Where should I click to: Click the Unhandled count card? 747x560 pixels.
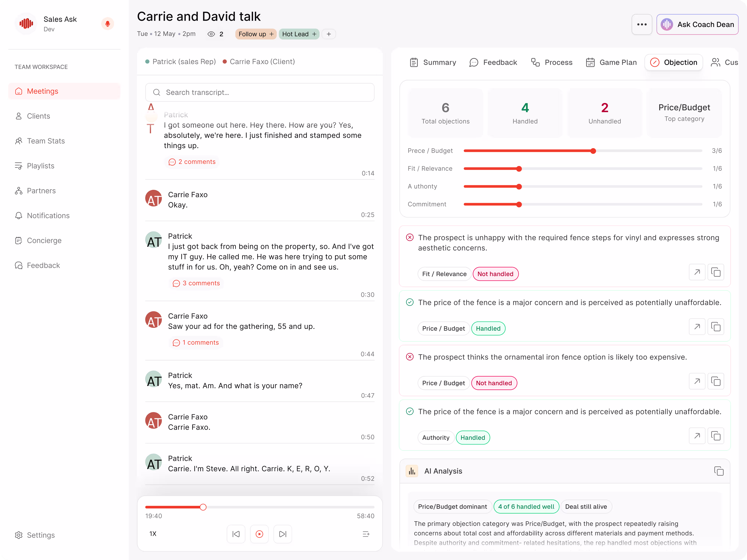(605, 113)
